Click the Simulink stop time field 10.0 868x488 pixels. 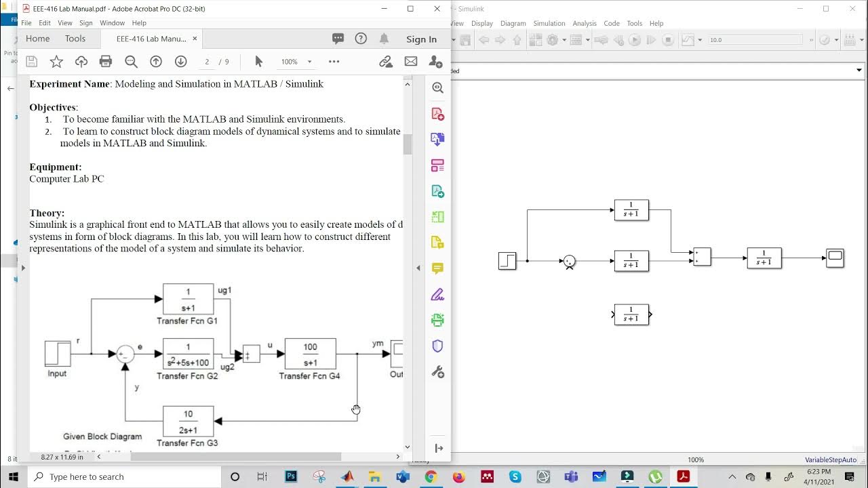click(755, 40)
